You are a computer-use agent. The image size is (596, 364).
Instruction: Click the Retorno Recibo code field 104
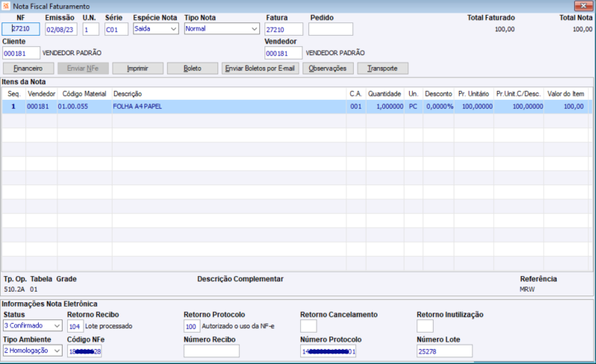click(x=75, y=326)
